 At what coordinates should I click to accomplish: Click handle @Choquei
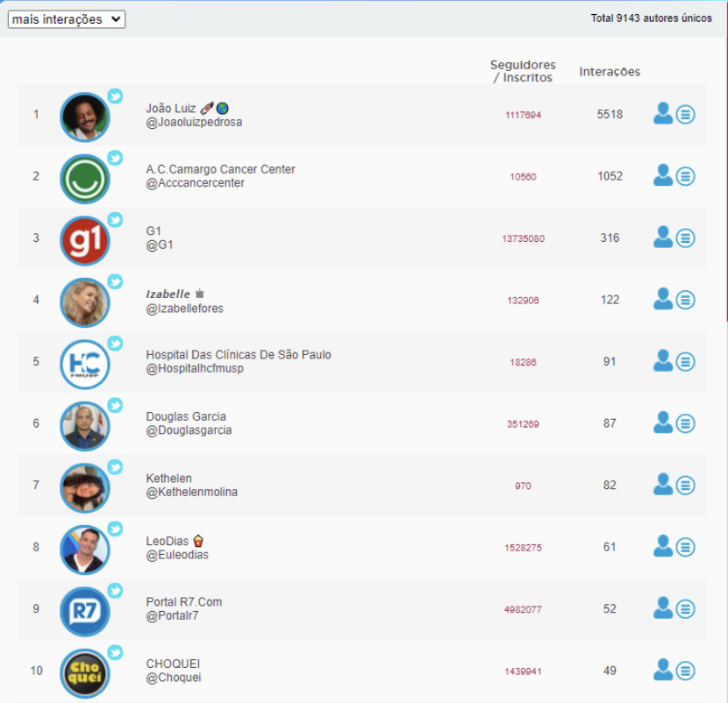click(x=174, y=678)
